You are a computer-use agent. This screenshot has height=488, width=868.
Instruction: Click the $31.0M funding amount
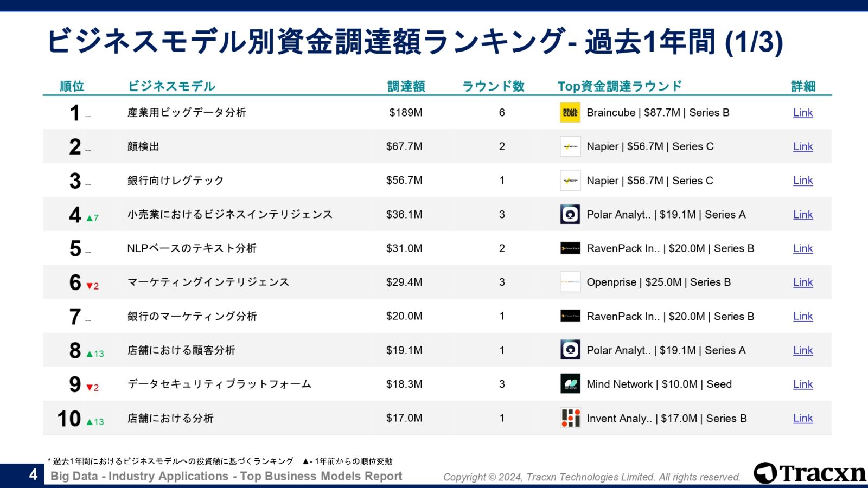pos(404,248)
